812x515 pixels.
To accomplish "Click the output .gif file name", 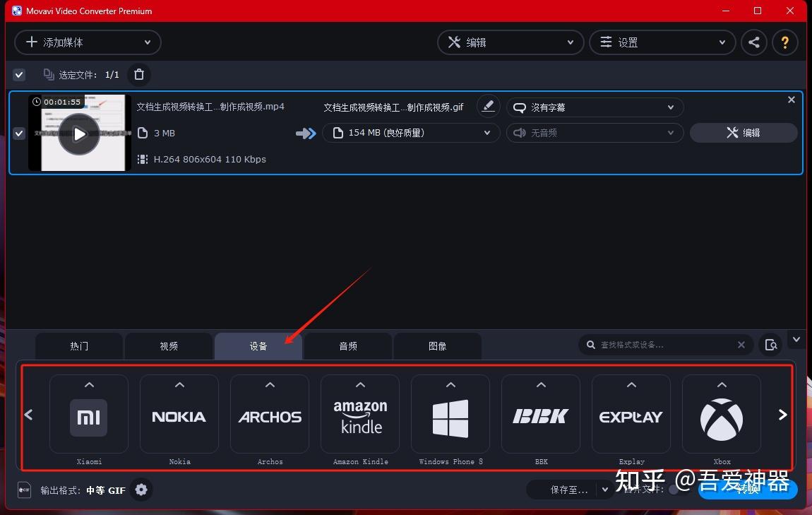I will [x=393, y=107].
